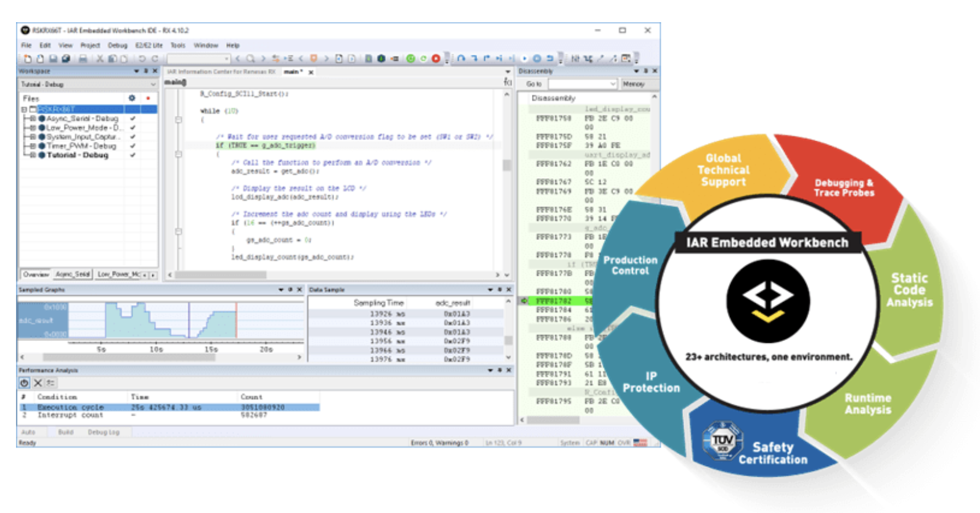980x513 pixels.
Task: Click the flag icon in status bar
Action: coord(640,443)
